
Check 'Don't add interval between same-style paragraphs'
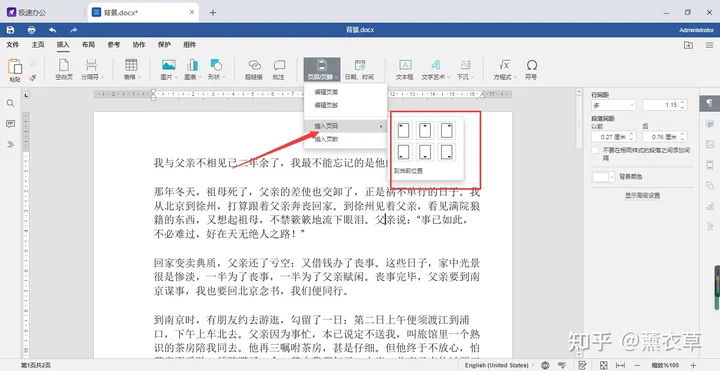click(595, 150)
